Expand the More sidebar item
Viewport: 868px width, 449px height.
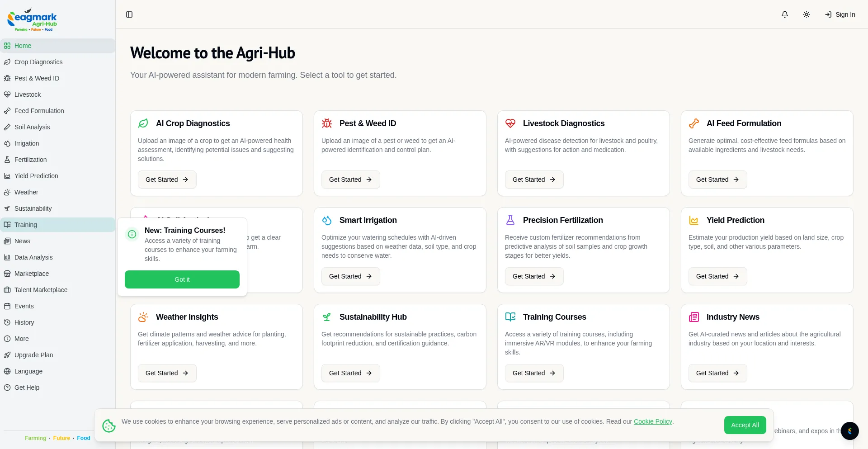pyautogui.click(x=21, y=339)
